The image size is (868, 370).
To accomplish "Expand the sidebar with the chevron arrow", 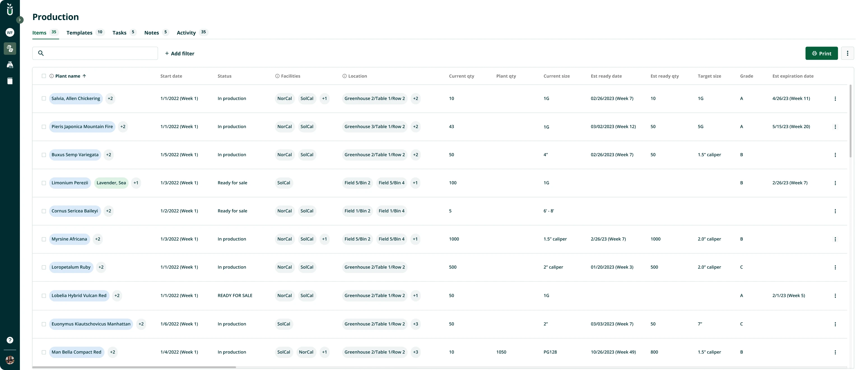I will click(20, 20).
